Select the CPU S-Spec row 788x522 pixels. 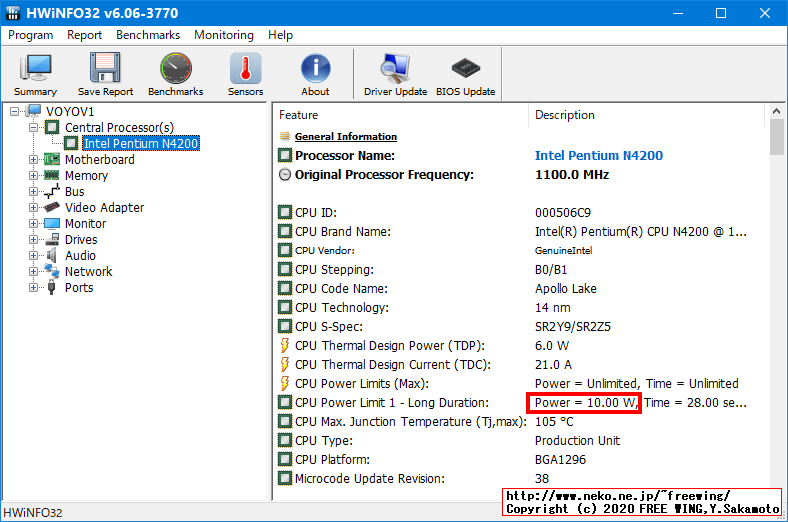520,327
